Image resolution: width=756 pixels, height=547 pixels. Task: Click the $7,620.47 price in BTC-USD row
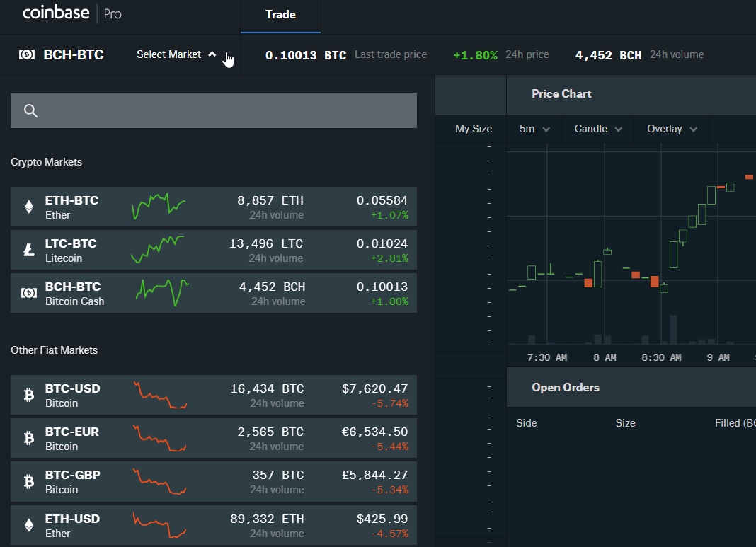point(374,388)
